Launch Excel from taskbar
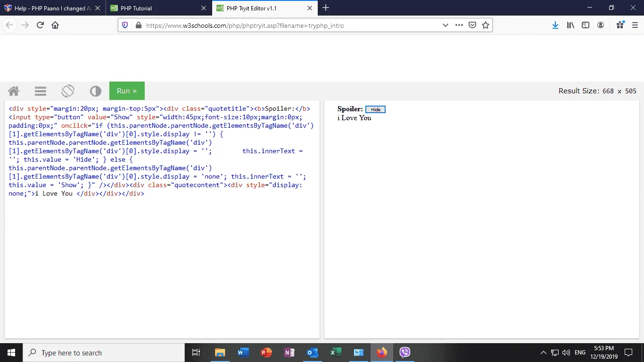 [336, 353]
